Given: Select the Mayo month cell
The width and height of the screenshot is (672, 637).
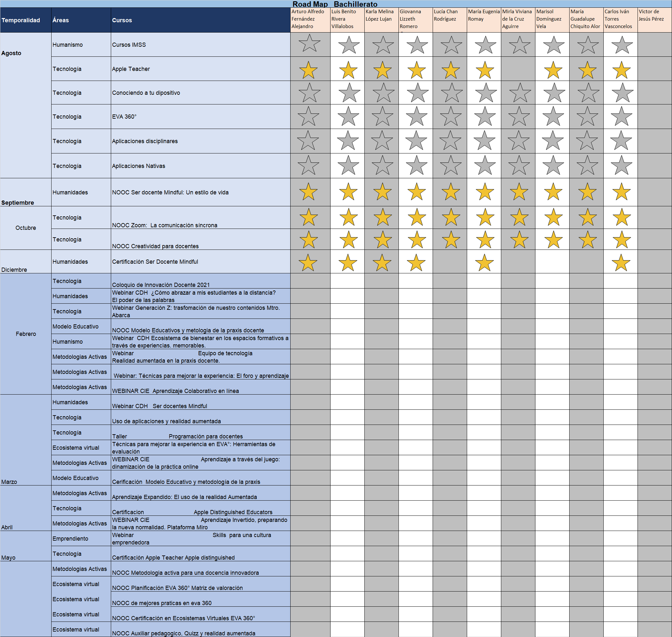Looking at the screenshot, I should [26, 546].
